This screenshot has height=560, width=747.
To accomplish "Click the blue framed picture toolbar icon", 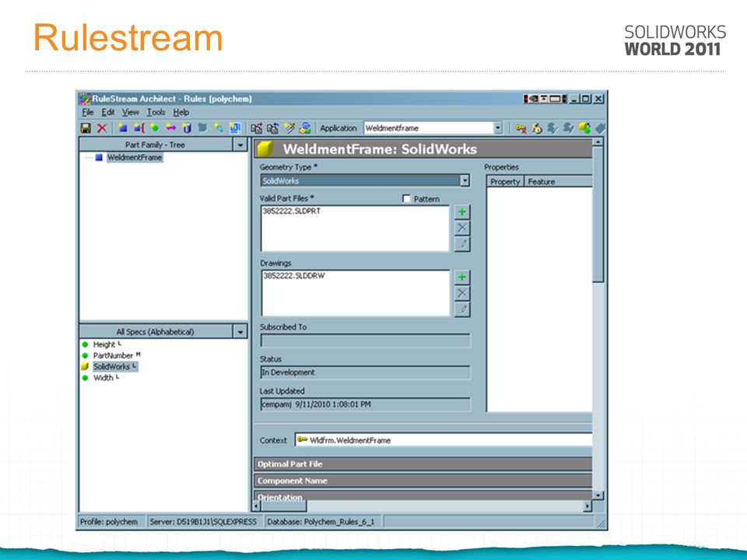I will pos(235,128).
